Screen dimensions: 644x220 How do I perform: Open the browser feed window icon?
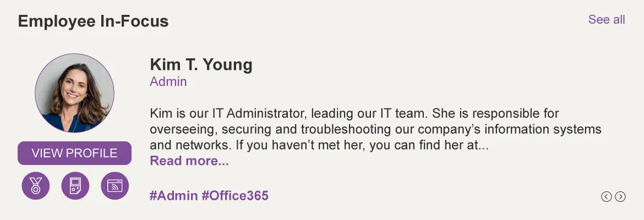[114, 186]
